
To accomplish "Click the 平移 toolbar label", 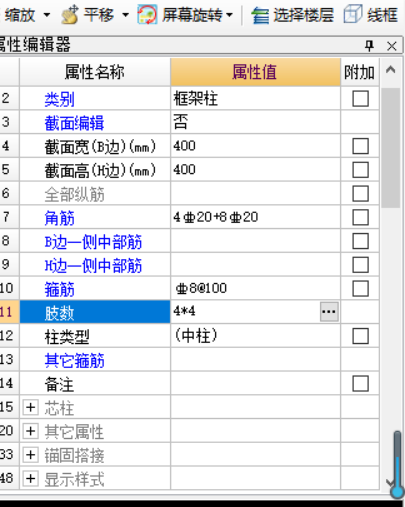I will (99, 15).
